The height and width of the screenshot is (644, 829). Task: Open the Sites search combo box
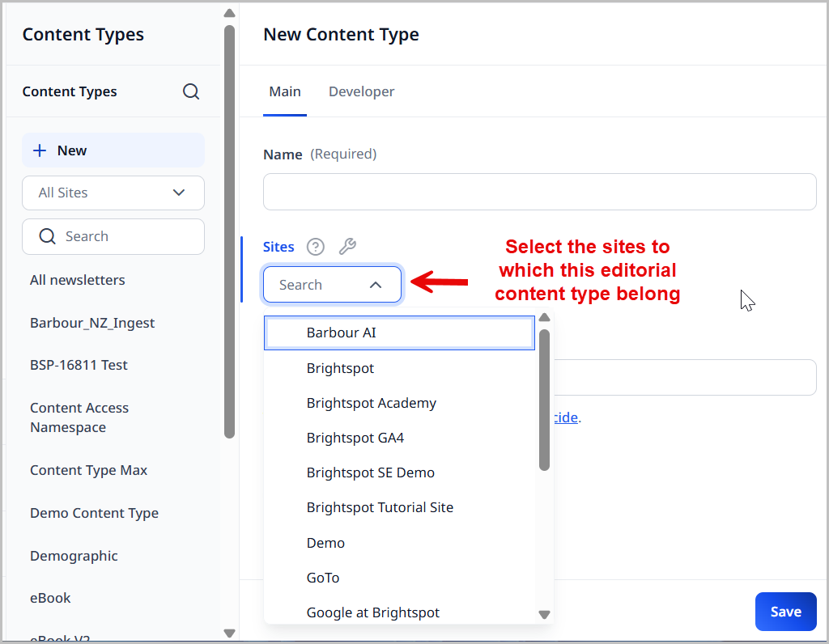pos(332,285)
